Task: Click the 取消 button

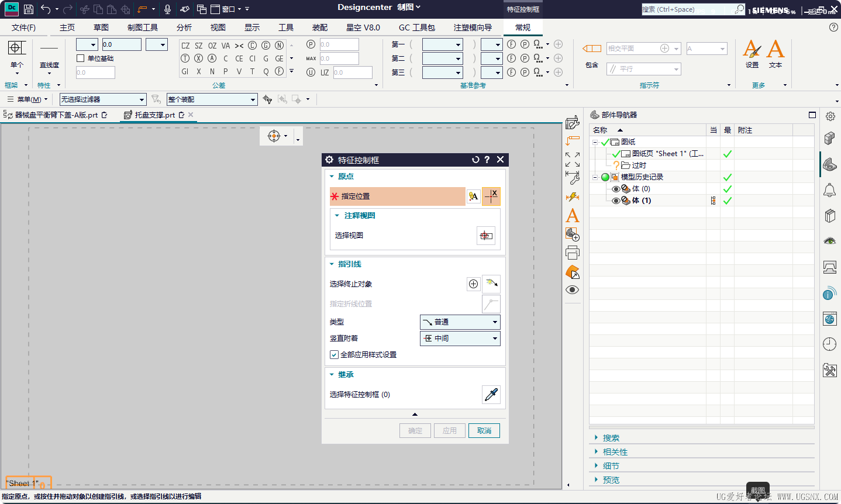Action: point(484,431)
